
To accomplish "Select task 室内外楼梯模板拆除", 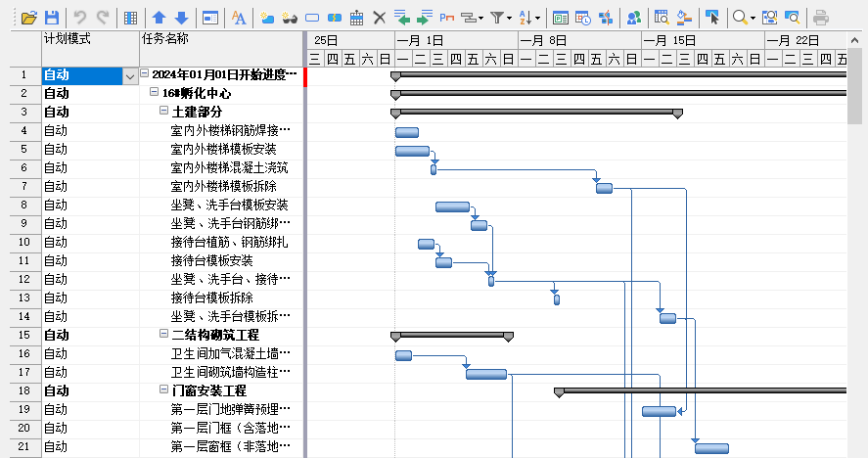I will point(224,187).
